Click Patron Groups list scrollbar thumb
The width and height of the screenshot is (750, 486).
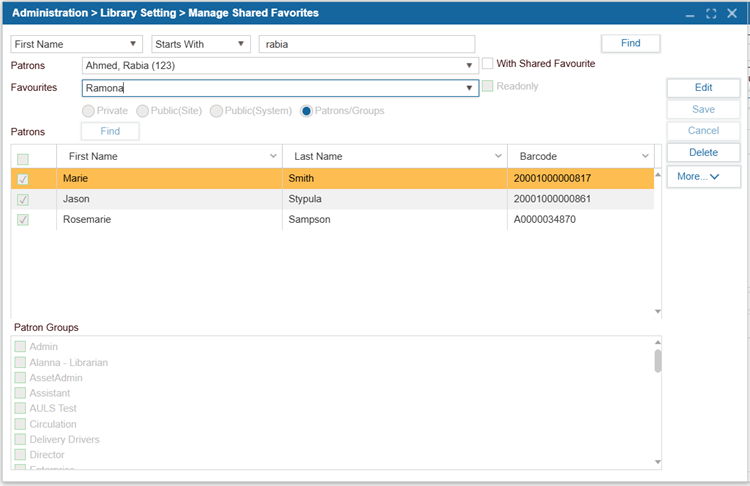658,361
